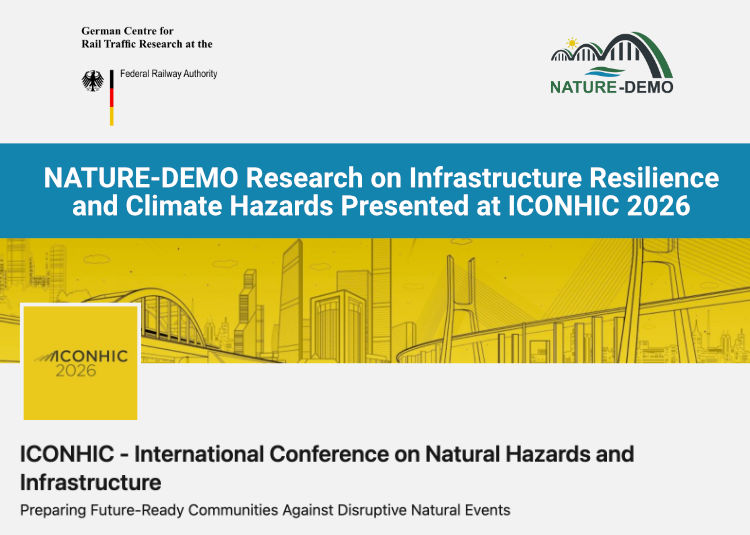Click the black-red-gold German flag stripe
The height and width of the screenshot is (535, 750).
(112, 98)
